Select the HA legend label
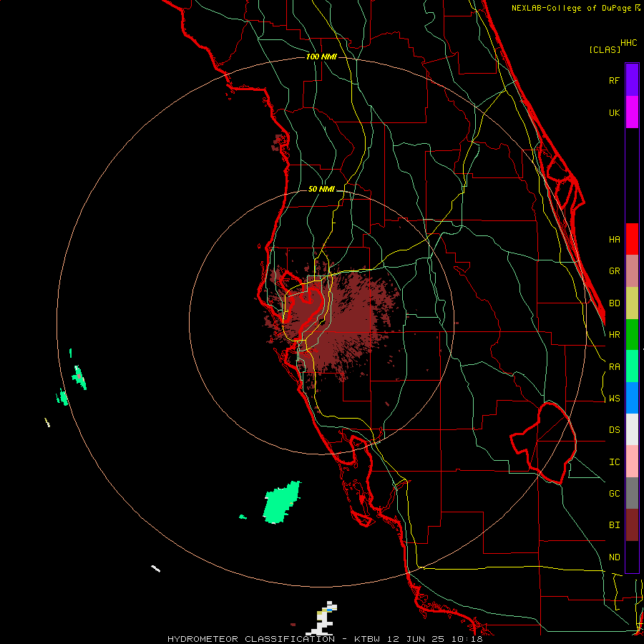 point(614,240)
